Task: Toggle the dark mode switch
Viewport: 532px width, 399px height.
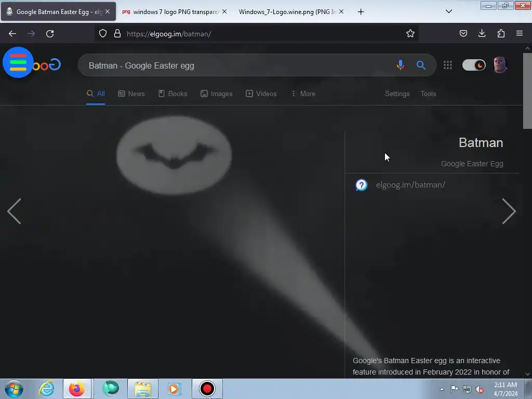Action: 474,65
